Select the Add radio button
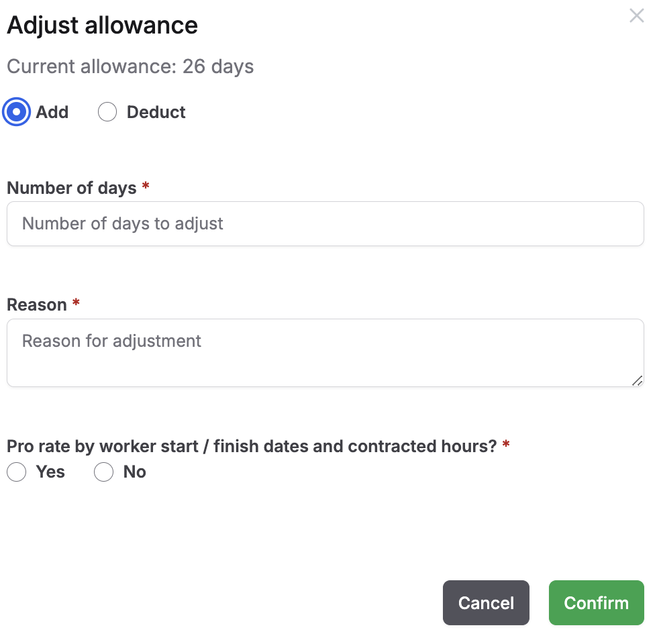The image size is (659, 644). [x=16, y=112]
